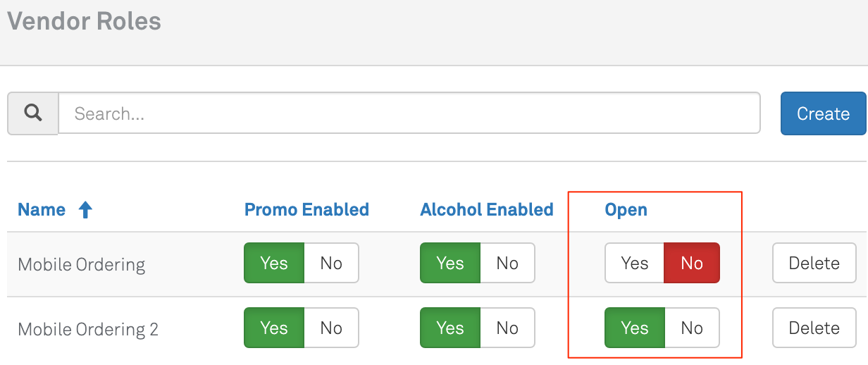Screen dimensions: 868x365
Task: Set Promo Enabled No for Mobile Ordering 2
Action: coord(331,328)
